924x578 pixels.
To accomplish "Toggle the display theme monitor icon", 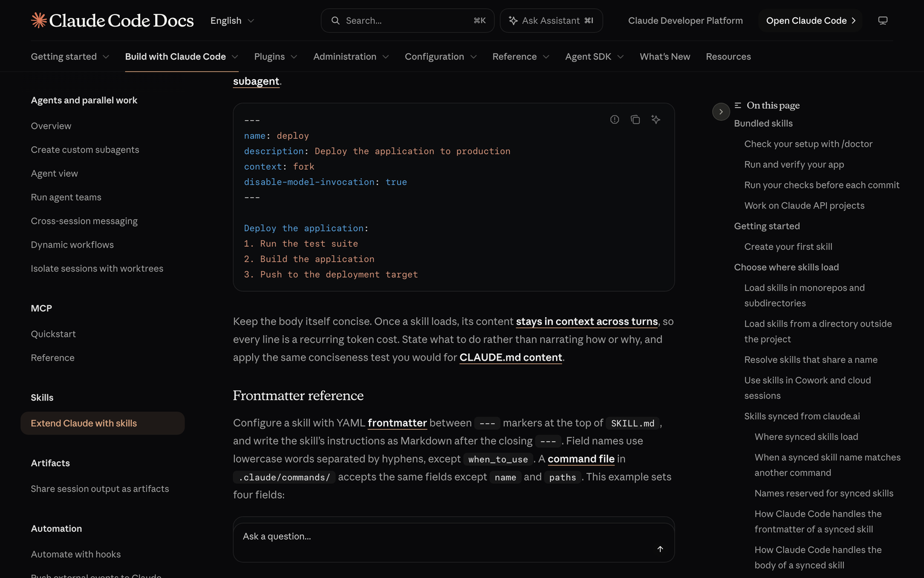I will pyautogui.click(x=883, y=21).
